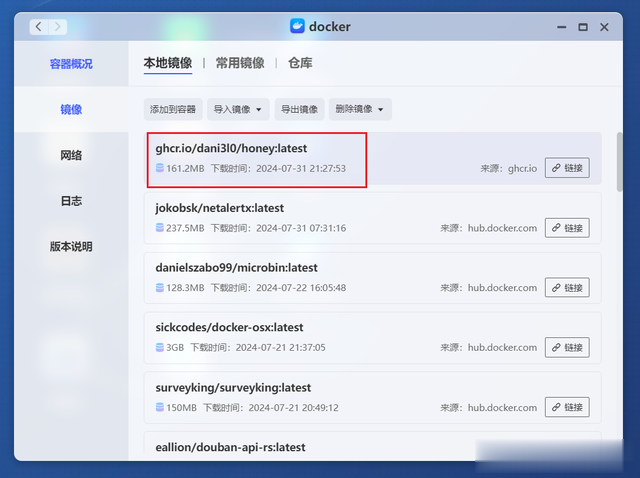This screenshot has height=478, width=640.
Task: Open 链接 button for microbin image
Action: [567, 287]
